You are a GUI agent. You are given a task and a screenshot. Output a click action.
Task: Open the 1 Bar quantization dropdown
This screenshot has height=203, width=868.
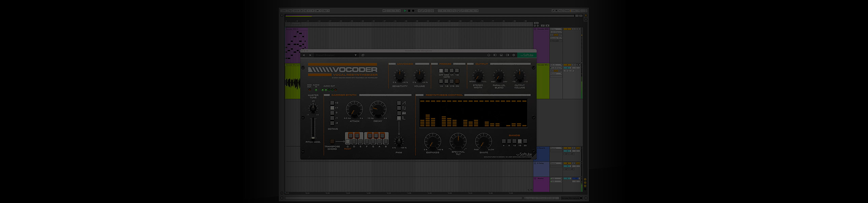point(325,11)
